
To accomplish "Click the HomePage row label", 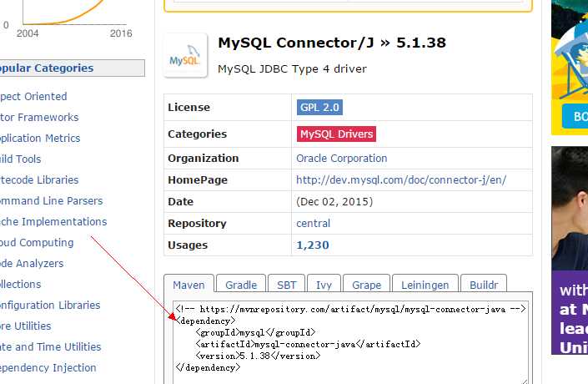I will [198, 180].
